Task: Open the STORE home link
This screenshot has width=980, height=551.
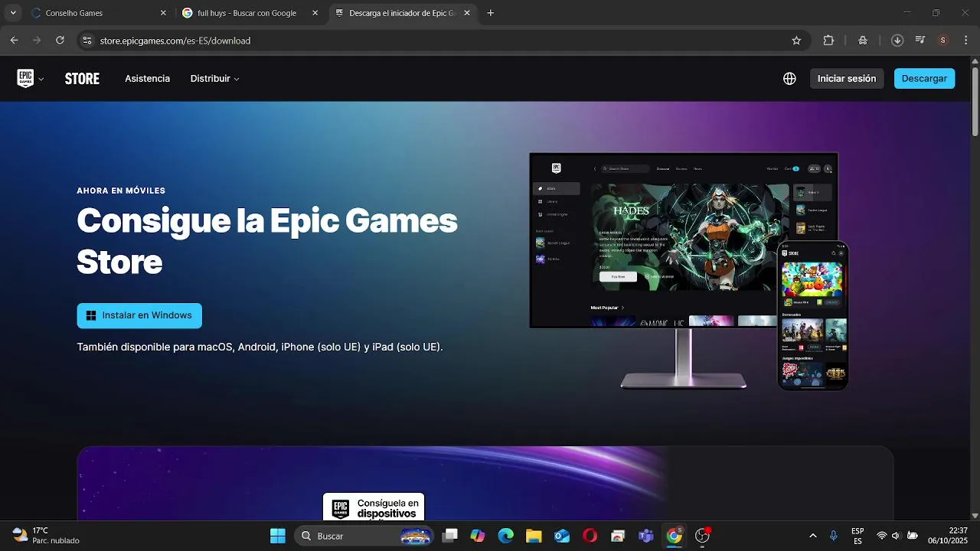Action: coord(82,79)
